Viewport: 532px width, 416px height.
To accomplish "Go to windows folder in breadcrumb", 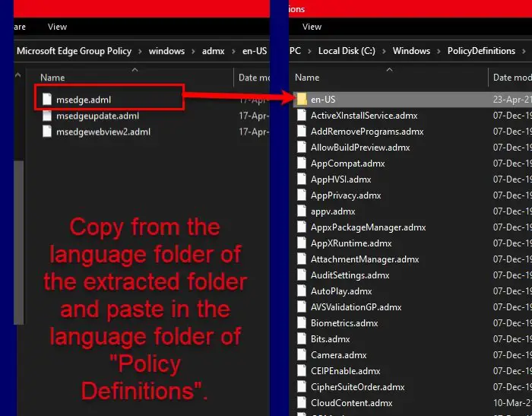I will [166, 51].
